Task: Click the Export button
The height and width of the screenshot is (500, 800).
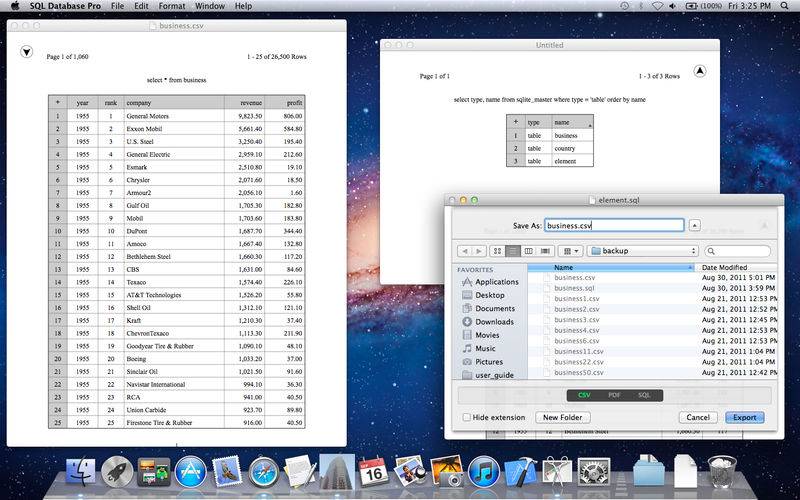Action: point(744,417)
